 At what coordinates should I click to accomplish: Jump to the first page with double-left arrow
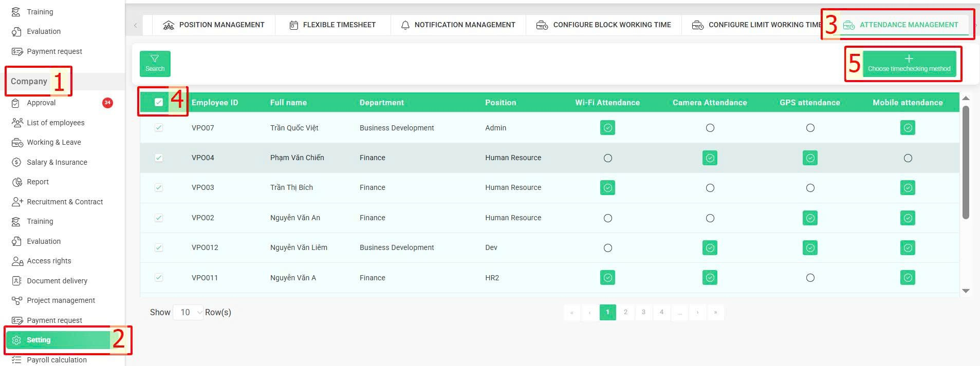coord(571,312)
